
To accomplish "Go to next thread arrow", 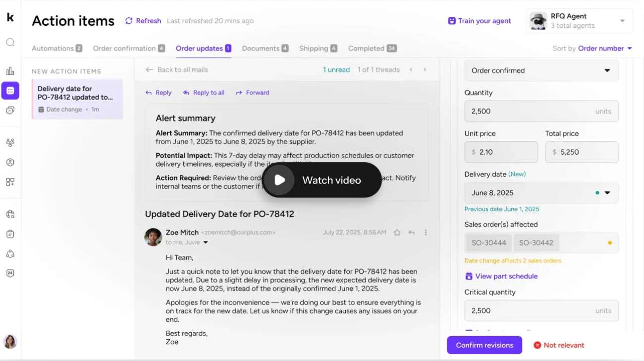I will point(425,70).
